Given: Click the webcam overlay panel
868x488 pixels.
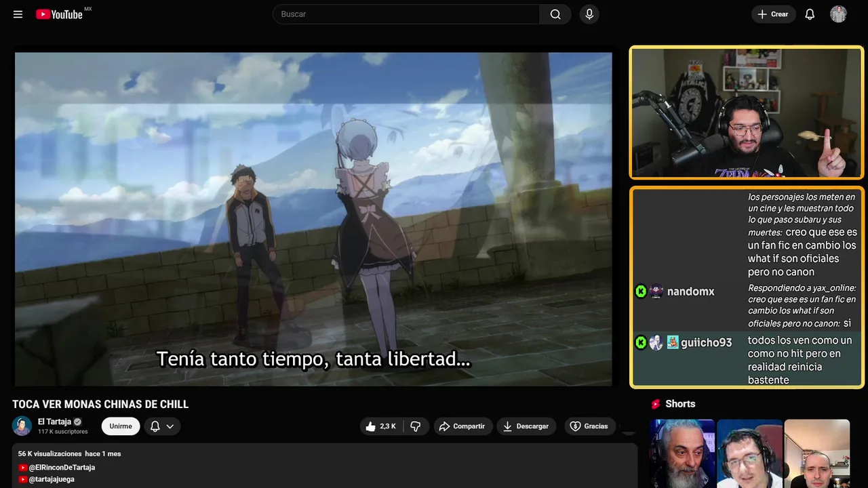Looking at the screenshot, I should point(747,113).
